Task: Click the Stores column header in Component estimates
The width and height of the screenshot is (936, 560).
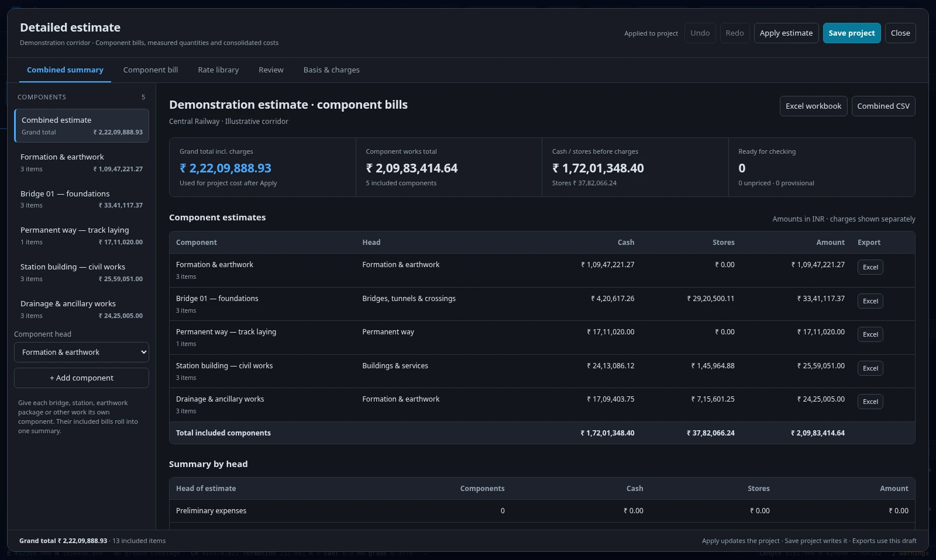Action: coord(723,242)
